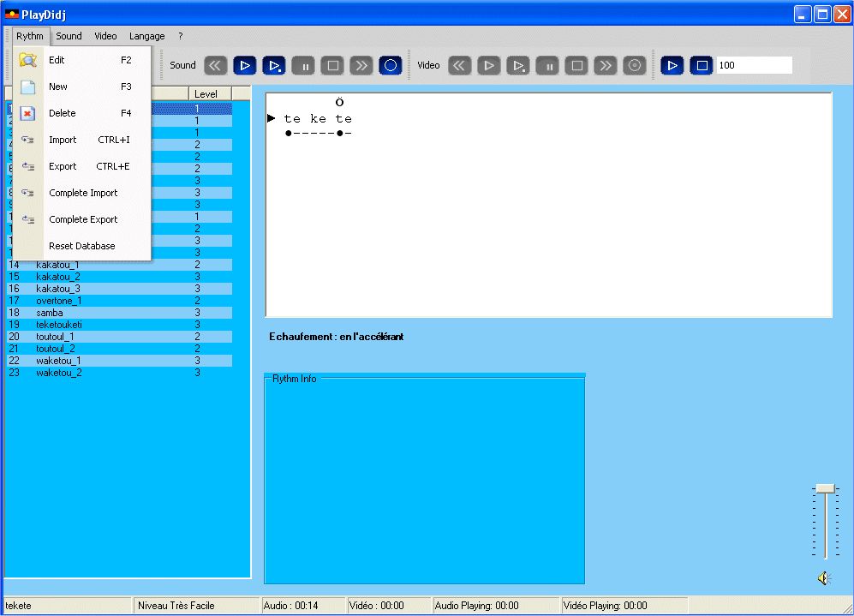The image size is (854, 616).
Task: Open the Sound menu
Action: click(69, 36)
